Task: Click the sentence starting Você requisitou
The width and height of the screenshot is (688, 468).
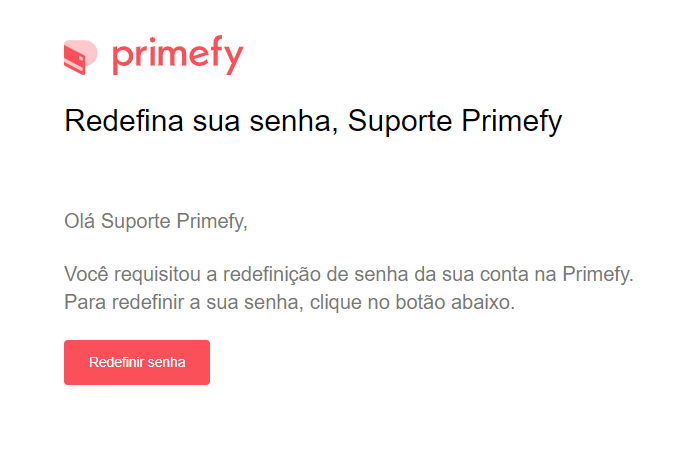Action: [x=349, y=275]
